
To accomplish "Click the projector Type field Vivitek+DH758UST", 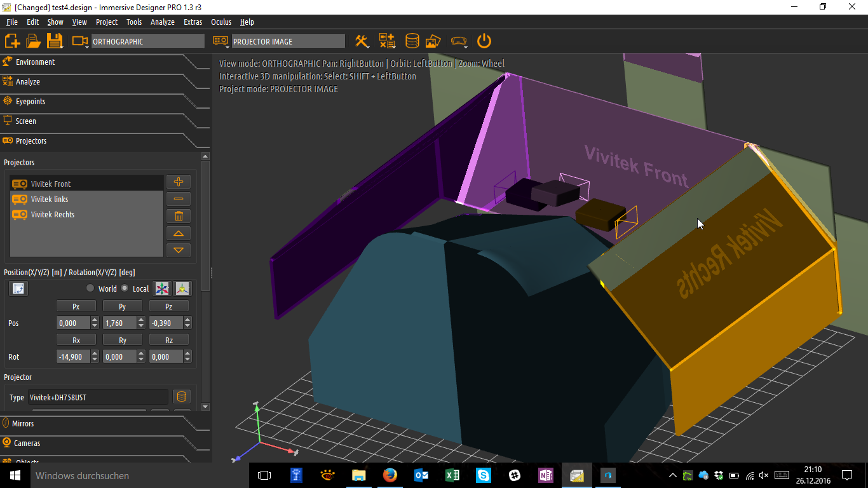I will pyautogui.click(x=98, y=397).
